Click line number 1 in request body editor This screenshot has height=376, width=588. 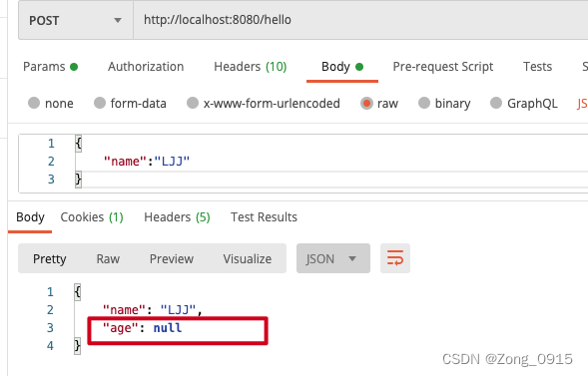pyautogui.click(x=51, y=144)
